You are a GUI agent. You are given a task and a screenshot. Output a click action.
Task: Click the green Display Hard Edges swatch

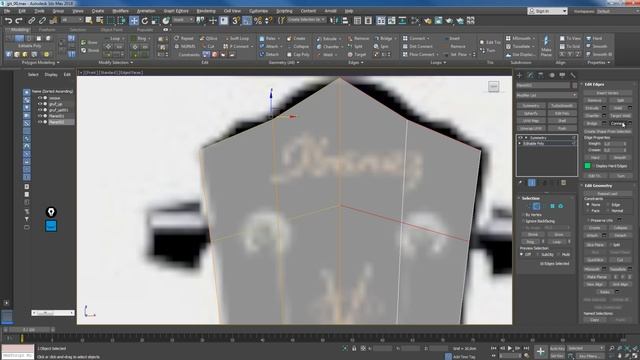pyautogui.click(x=587, y=166)
